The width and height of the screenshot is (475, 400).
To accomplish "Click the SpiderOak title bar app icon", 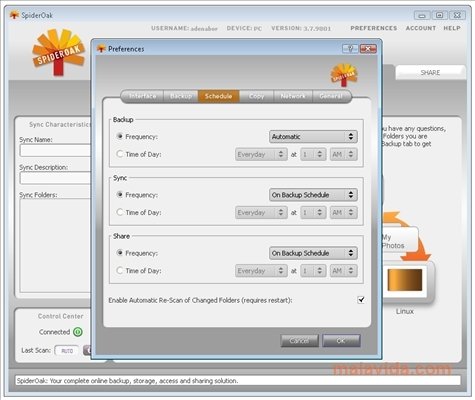I will point(14,15).
